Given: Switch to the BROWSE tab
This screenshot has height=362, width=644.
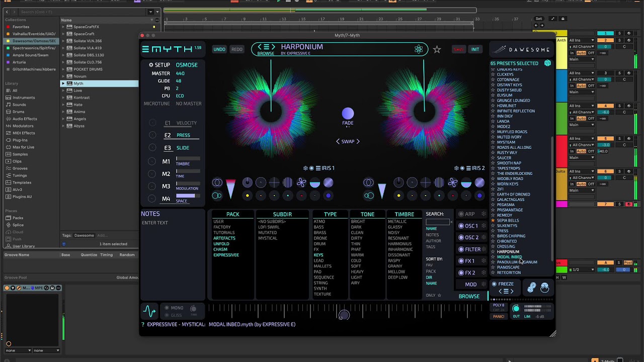Looking at the screenshot, I should [469, 296].
